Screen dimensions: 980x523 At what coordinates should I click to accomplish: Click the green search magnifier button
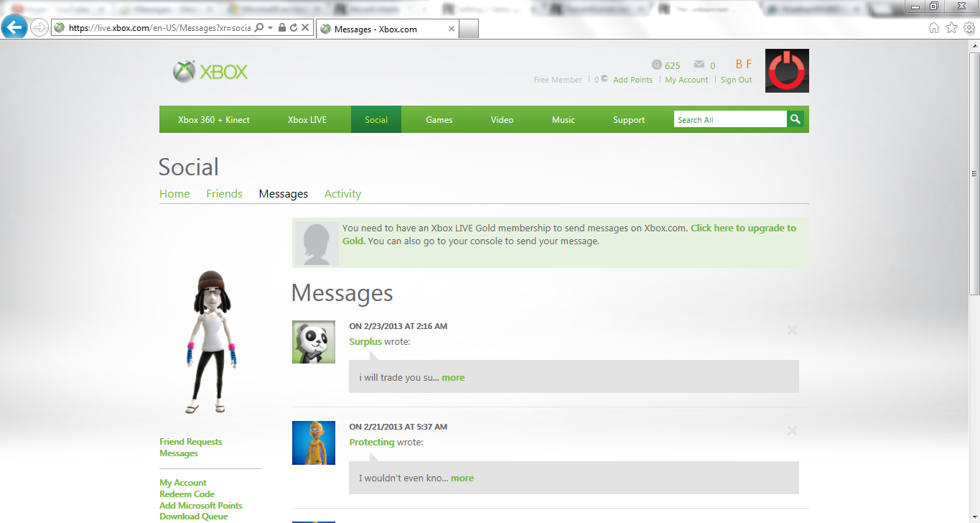click(795, 119)
